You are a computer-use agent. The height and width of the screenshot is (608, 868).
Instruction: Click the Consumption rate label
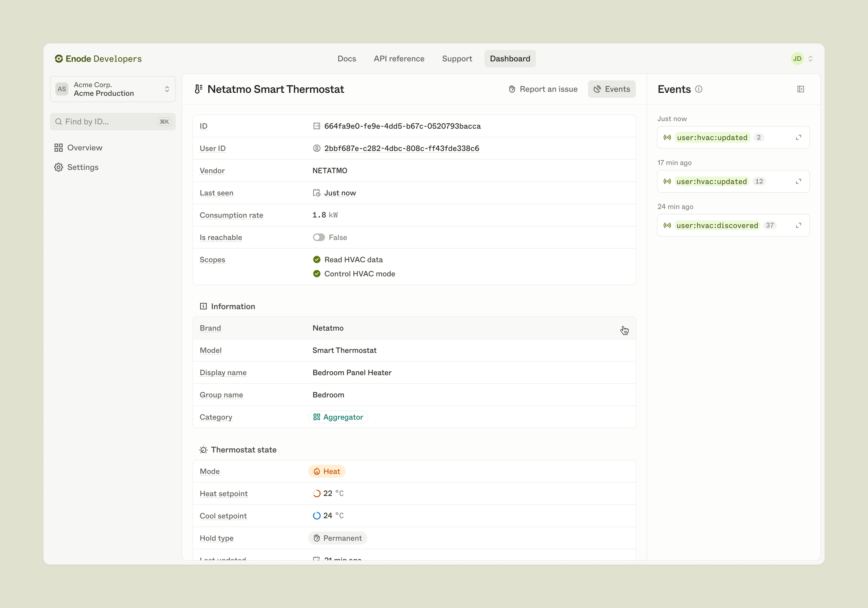pos(231,215)
